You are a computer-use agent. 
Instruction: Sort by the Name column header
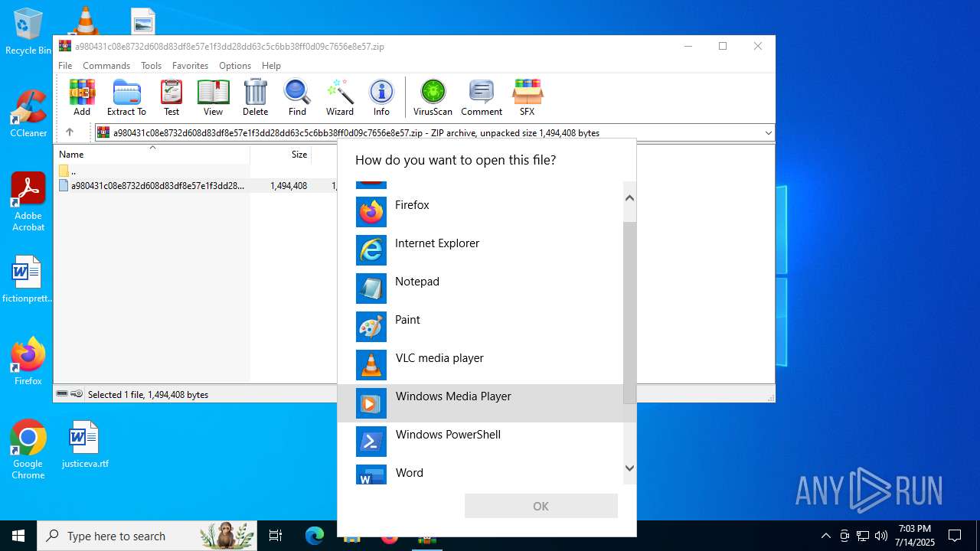tap(152, 155)
